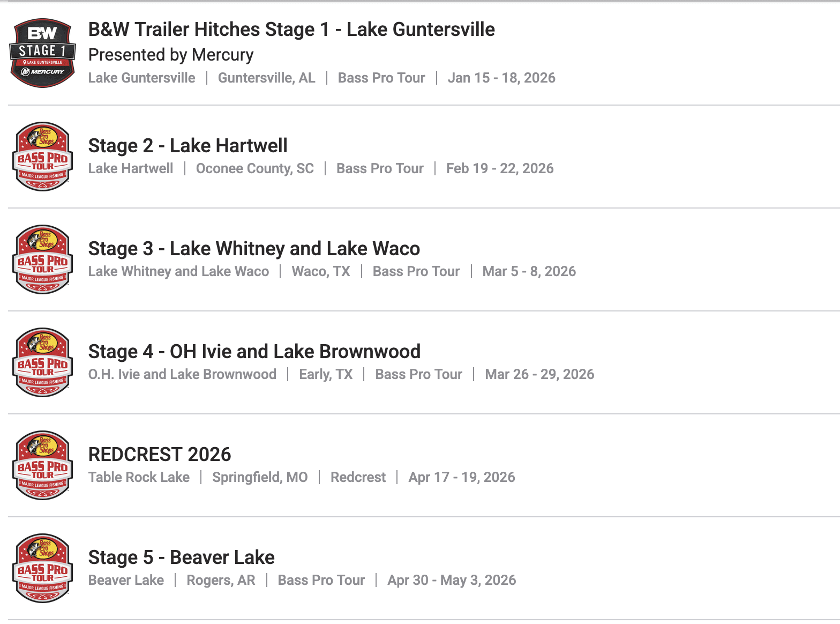Open Stage 4 - OH Ivie and Lake Brownwood

[x=254, y=352]
